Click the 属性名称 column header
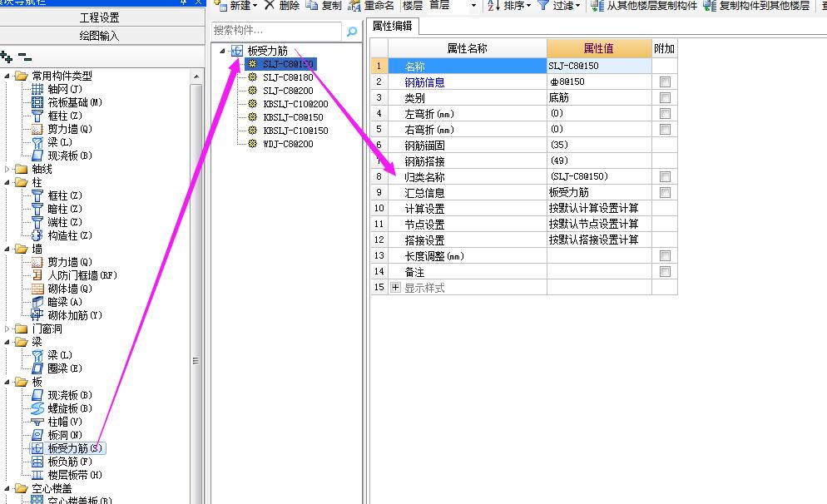 [x=468, y=48]
